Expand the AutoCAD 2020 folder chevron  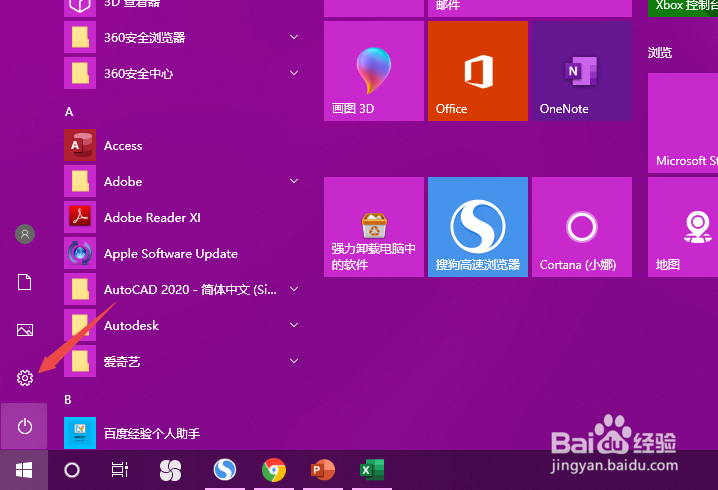[294, 289]
